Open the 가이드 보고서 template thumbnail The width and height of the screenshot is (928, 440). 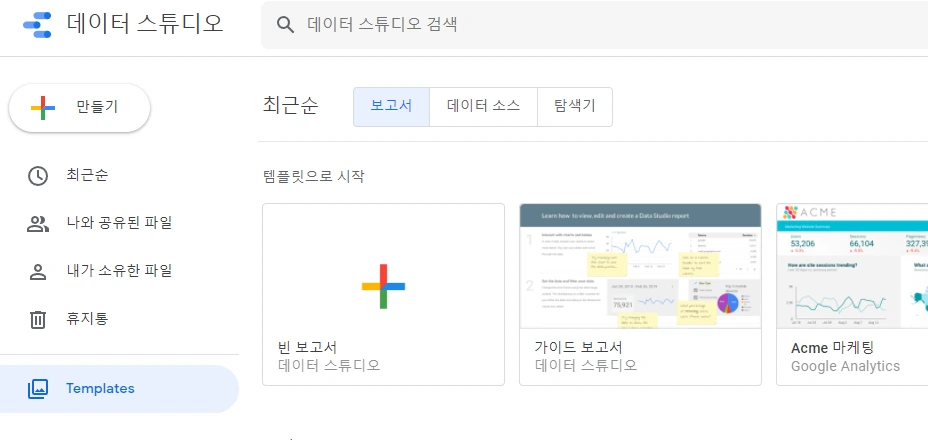point(640,266)
